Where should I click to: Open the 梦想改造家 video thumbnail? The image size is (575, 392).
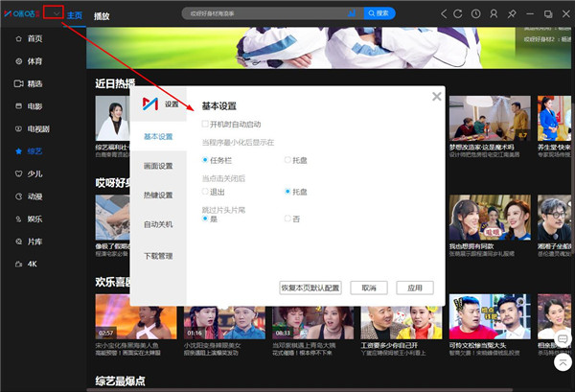click(x=490, y=119)
